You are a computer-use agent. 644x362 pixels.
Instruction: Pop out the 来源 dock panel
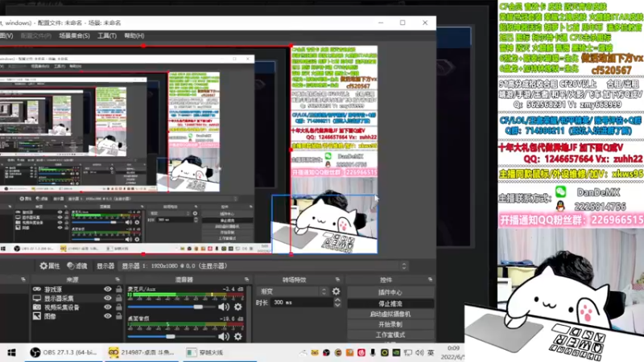pos(118,279)
